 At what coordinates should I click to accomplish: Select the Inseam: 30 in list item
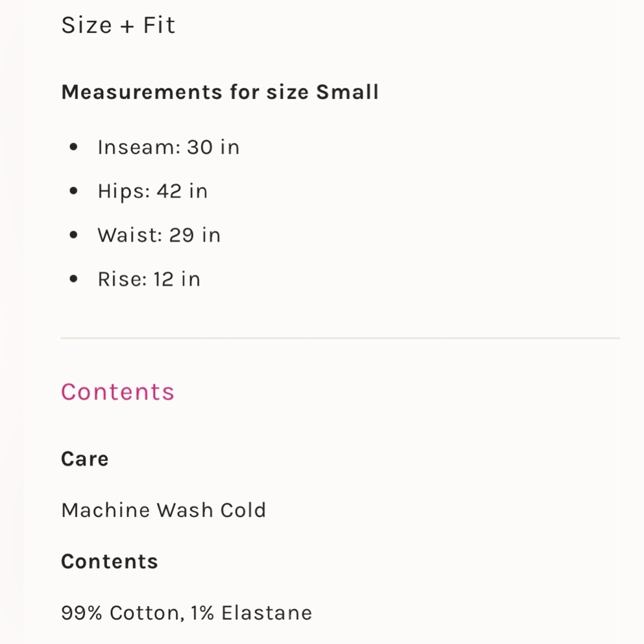168,147
